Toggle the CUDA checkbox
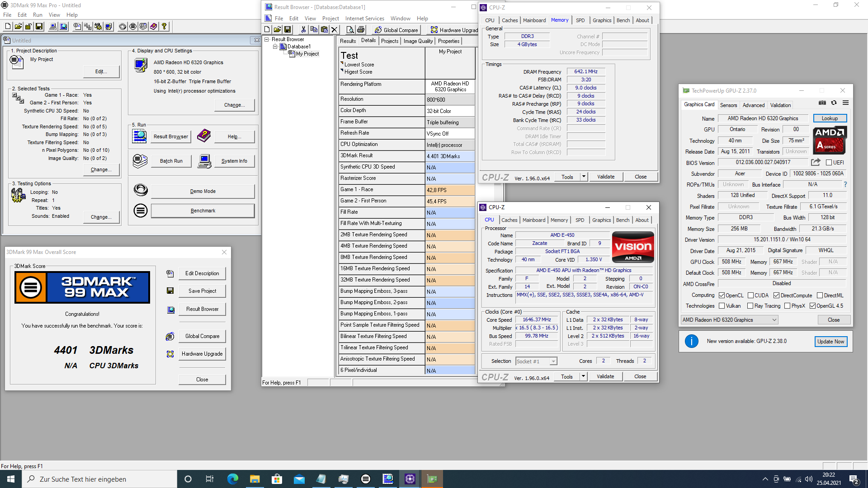 pos(750,296)
